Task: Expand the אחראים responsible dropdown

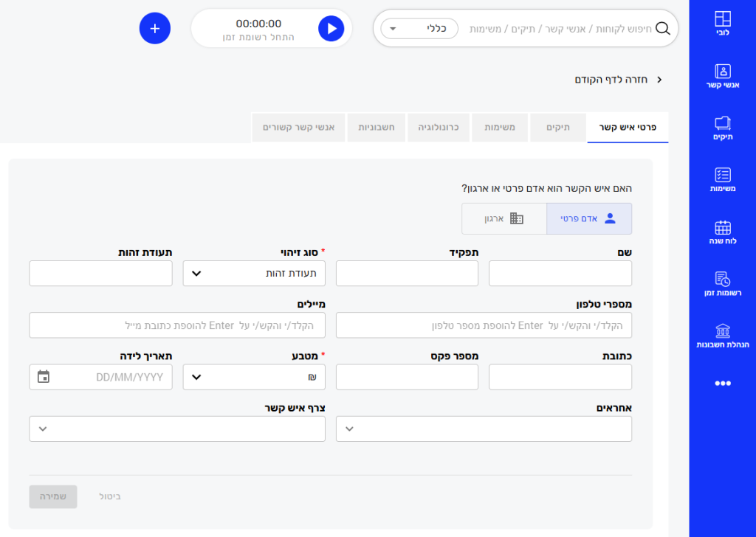Action: tap(484, 429)
